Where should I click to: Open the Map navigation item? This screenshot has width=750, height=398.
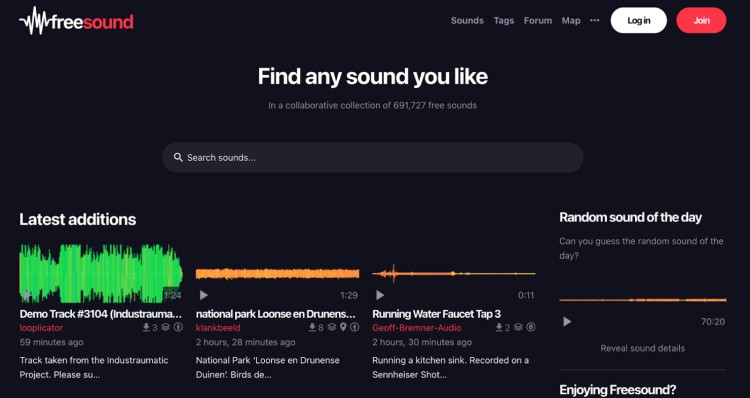pyautogui.click(x=571, y=21)
